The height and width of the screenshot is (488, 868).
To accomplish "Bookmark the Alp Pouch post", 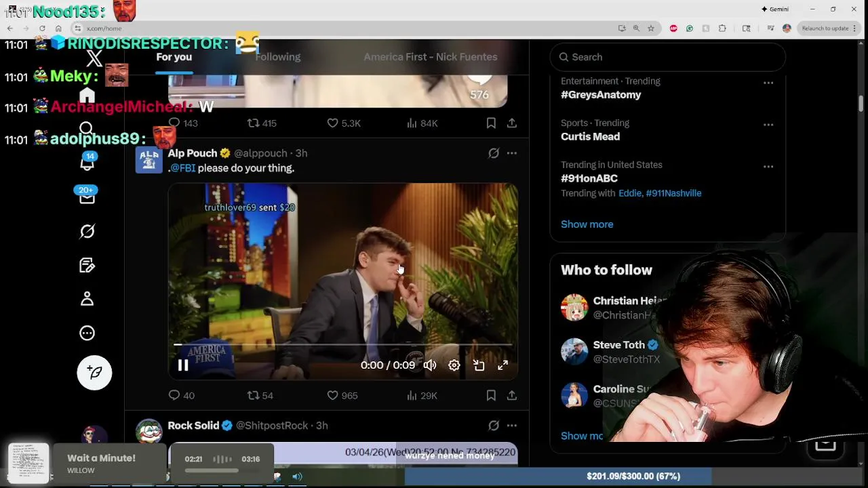I will (491, 395).
